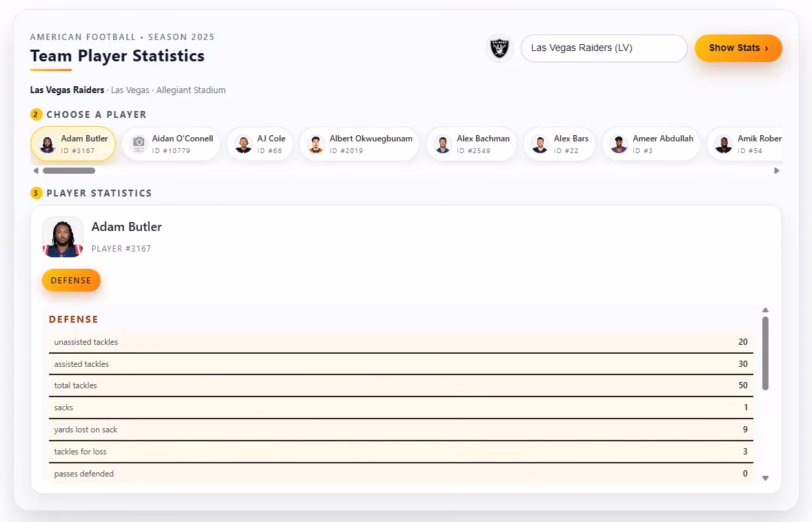Click Alex Bachman's avatar photo

[x=443, y=144]
